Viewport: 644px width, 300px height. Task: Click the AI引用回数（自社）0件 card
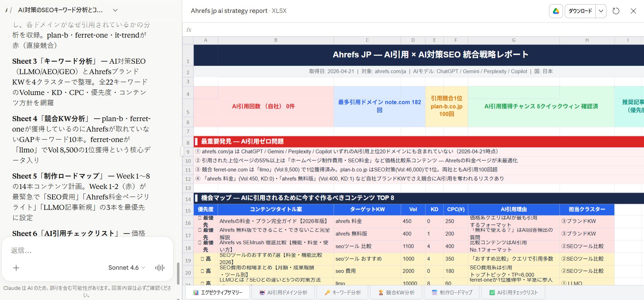(x=263, y=106)
